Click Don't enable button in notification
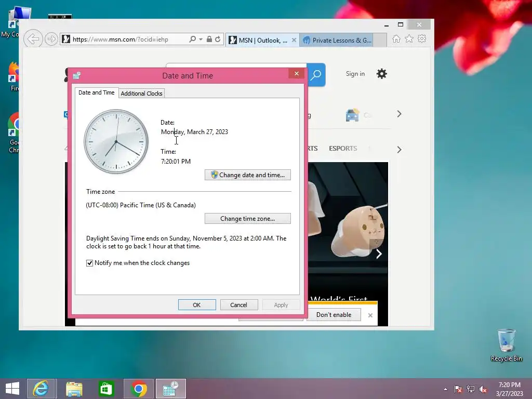The width and height of the screenshot is (532, 399). pos(334,314)
